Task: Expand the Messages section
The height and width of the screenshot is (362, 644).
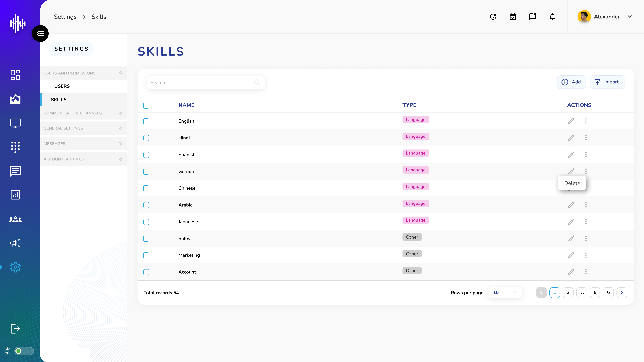Action: [x=84, y=144]
